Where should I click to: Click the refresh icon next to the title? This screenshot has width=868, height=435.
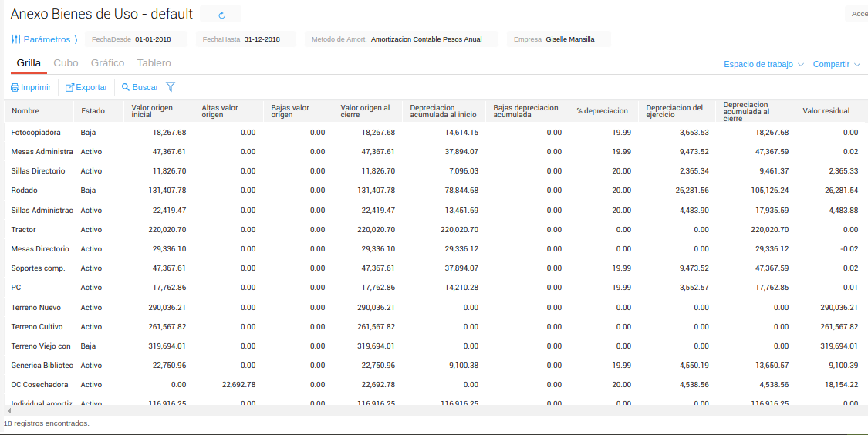(x=222, y=15)
